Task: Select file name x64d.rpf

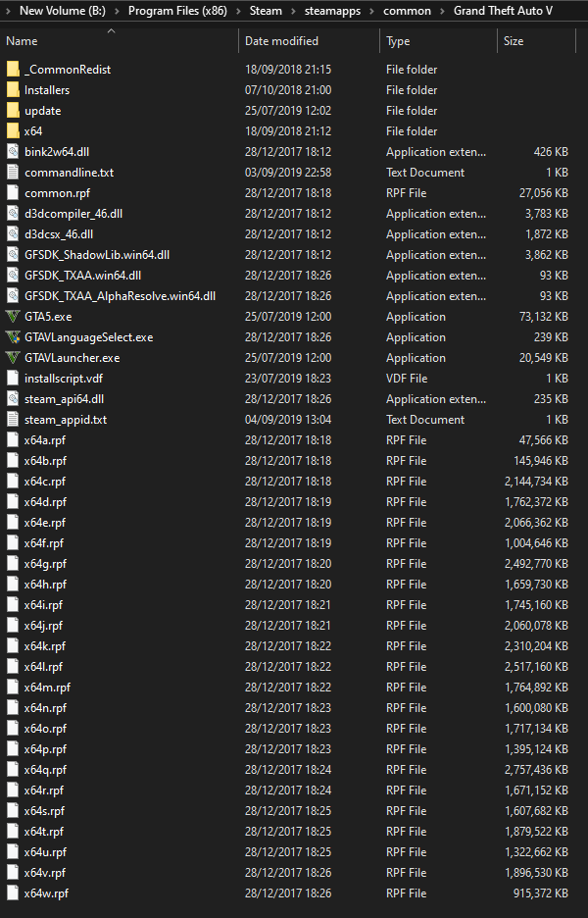Action: pos(45,502)
